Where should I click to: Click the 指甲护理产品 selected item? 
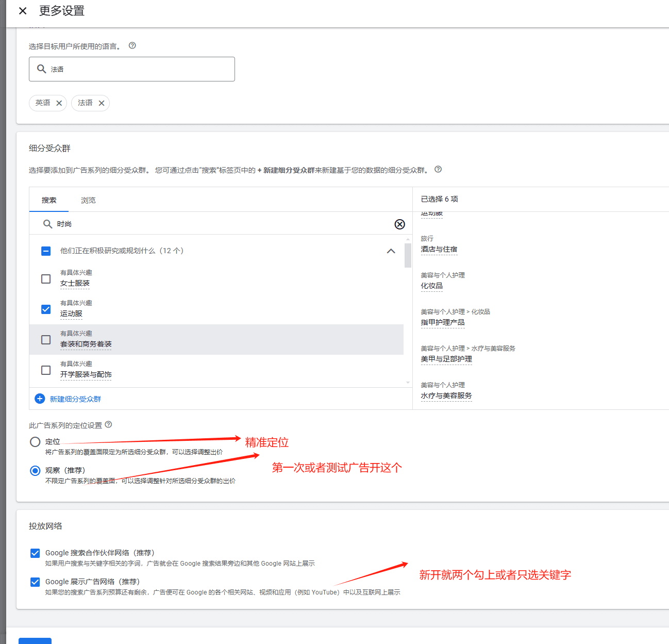tap(442, 322)
